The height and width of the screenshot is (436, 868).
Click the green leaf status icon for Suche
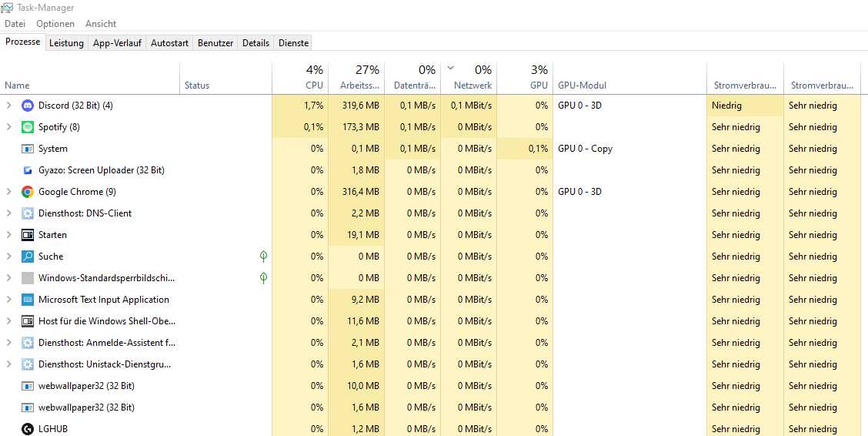(264, 257)
